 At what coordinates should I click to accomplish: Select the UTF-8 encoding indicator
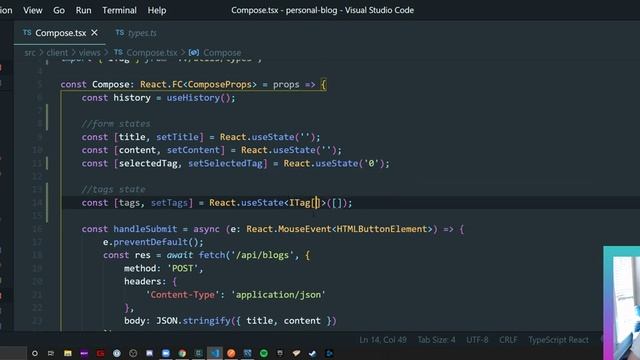(x=477, y=340)
